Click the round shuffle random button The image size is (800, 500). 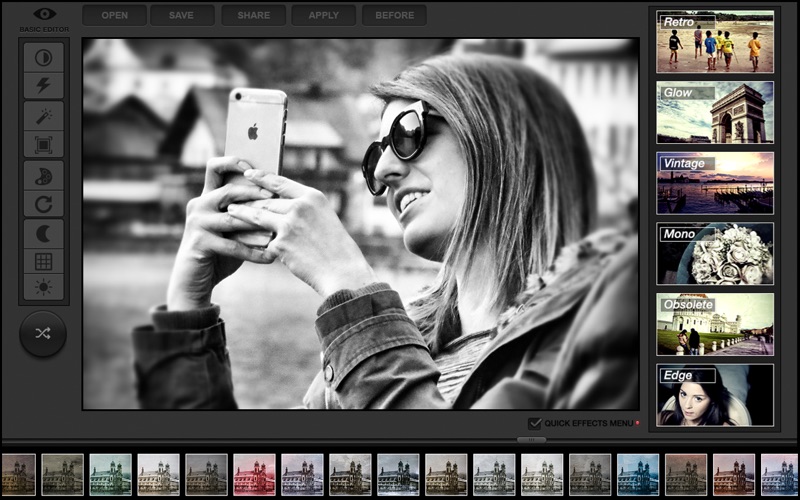click(43, 334)
